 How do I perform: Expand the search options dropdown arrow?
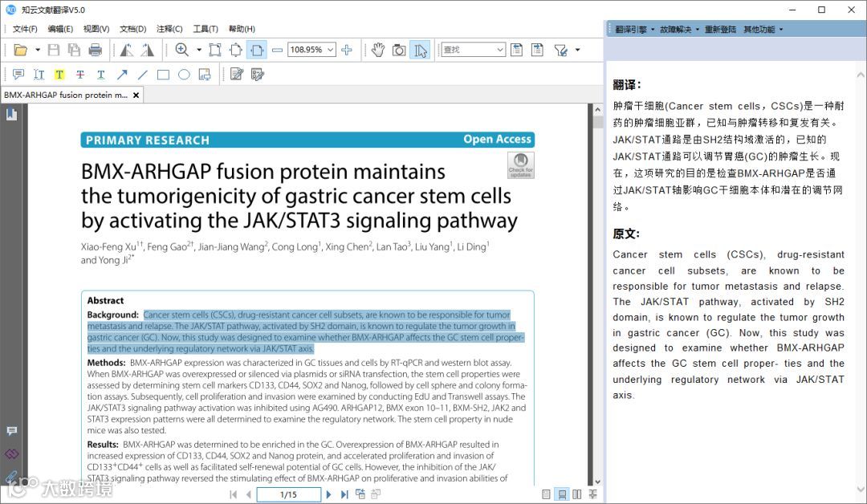[x=578, y=50]
